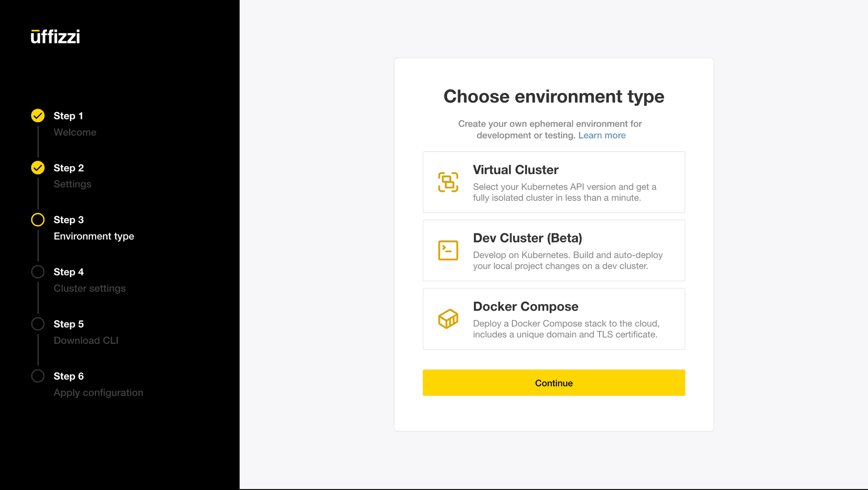This screenshot has width=868, height=490.
Task: Click the Docker Compose description text
Action: [566, 329]
